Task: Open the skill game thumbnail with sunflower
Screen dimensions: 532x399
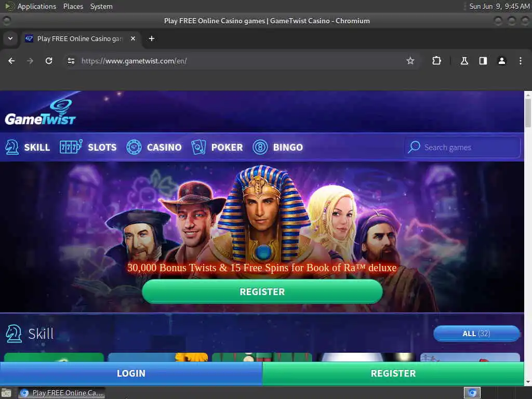Action: tap(158, 357)
